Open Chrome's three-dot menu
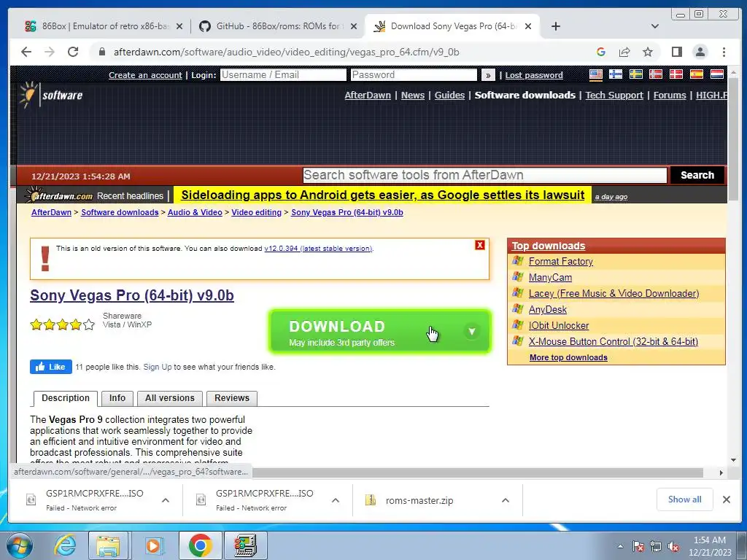The width and height of the screenshot is (747, 560). point(724,52)
